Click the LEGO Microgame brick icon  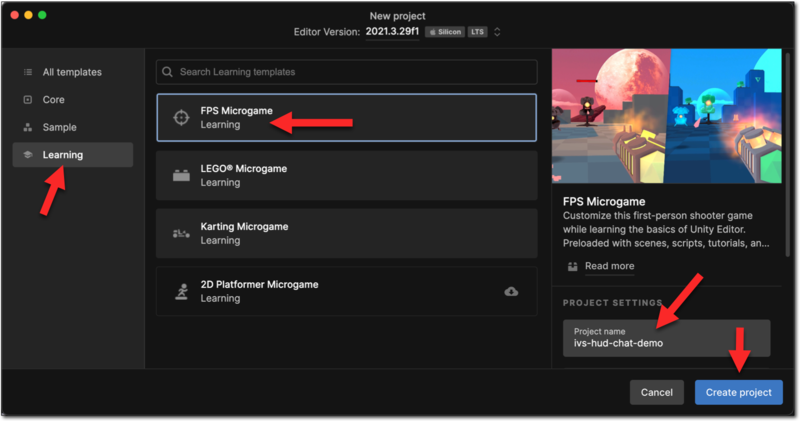(181, 176)
